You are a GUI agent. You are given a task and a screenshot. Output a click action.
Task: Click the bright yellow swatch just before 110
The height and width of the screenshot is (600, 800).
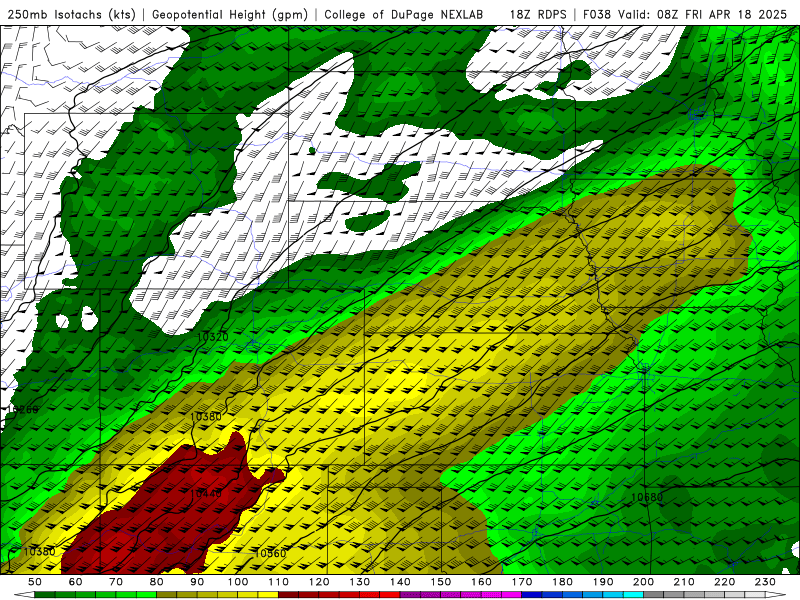(268, 595)
